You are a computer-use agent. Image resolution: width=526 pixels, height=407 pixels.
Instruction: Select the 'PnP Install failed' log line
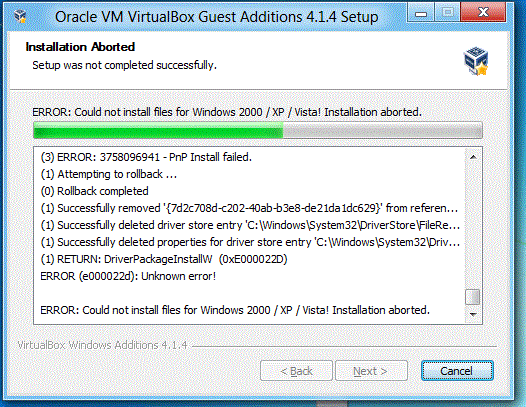pos(146,157)
